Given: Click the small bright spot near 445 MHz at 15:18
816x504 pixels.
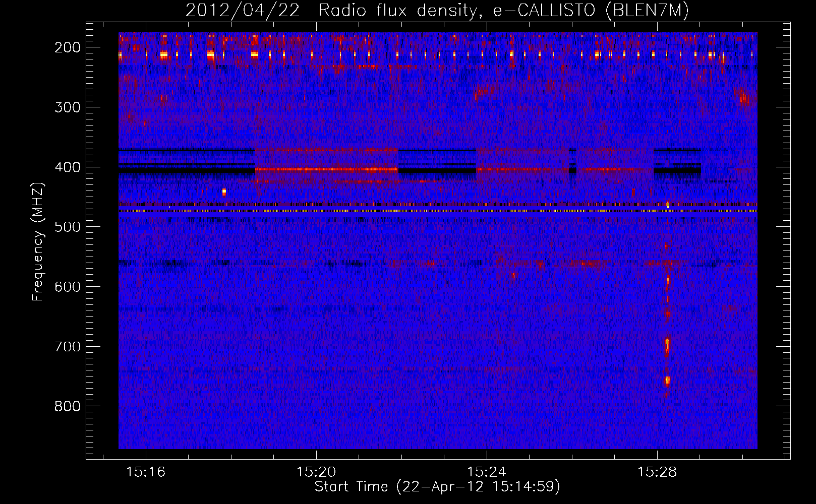Looking at the screenshot, I should [x=224, y=192].
